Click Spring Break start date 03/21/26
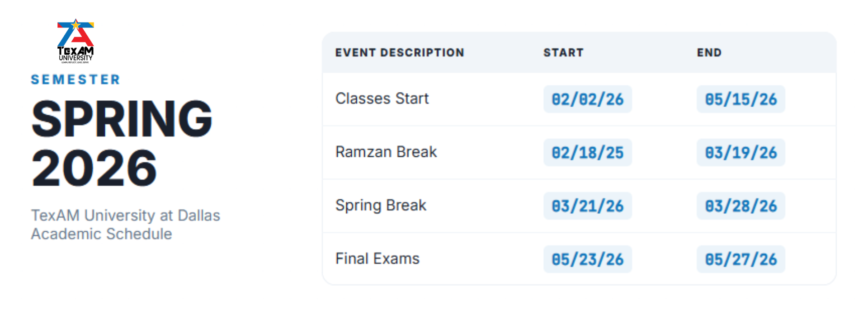Screen dimensions: 868x323 tap(587, 206)
